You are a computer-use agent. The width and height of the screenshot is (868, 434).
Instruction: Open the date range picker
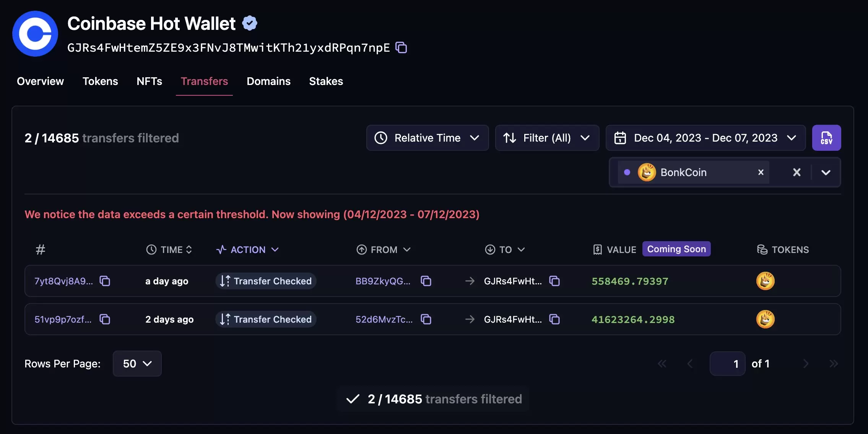pyautogui.click(x=705, y=138)
